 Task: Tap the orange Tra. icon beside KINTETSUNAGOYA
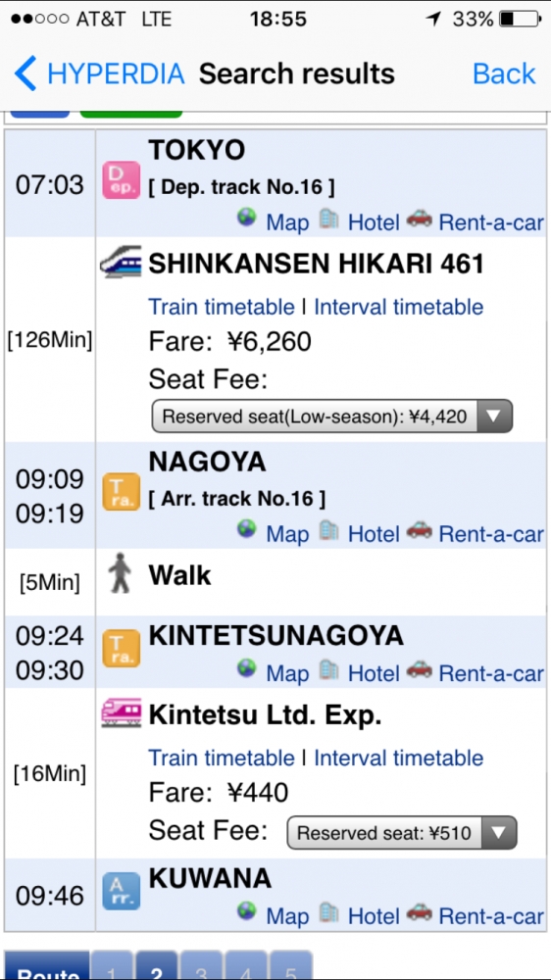(x=121, y=648)
